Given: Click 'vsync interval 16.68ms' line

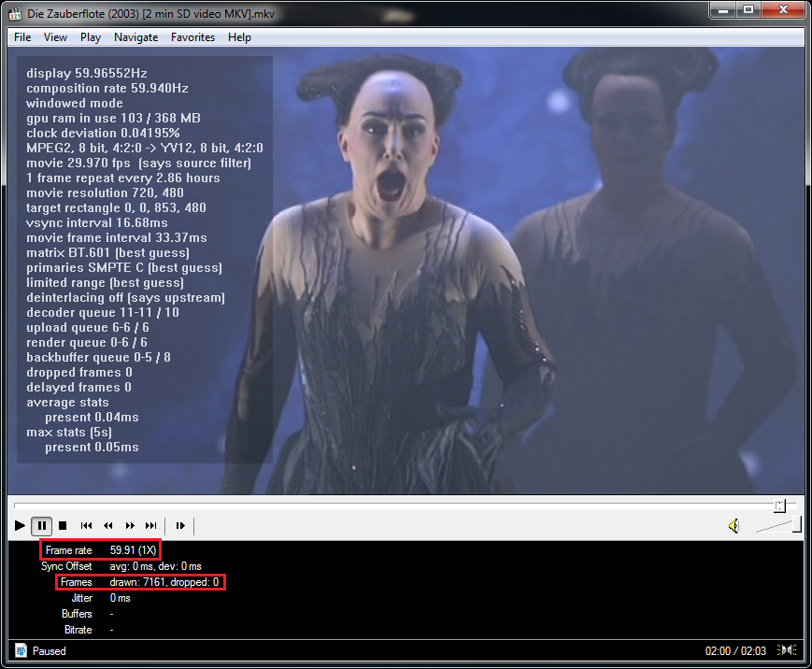Looking at the screenshot, I should 97,222.
